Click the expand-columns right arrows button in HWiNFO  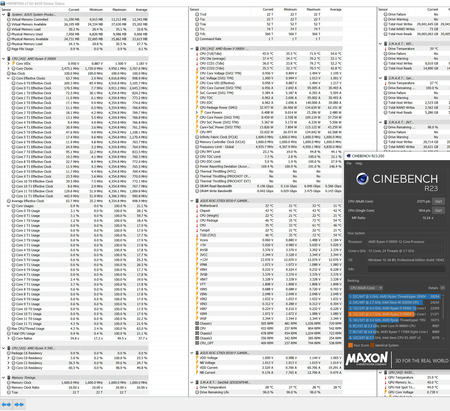19,404
